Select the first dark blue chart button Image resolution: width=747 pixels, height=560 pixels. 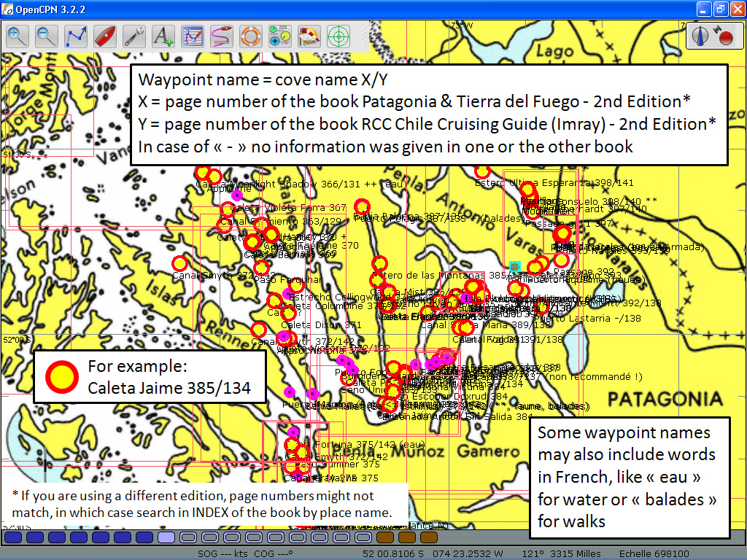click(13, 537)
